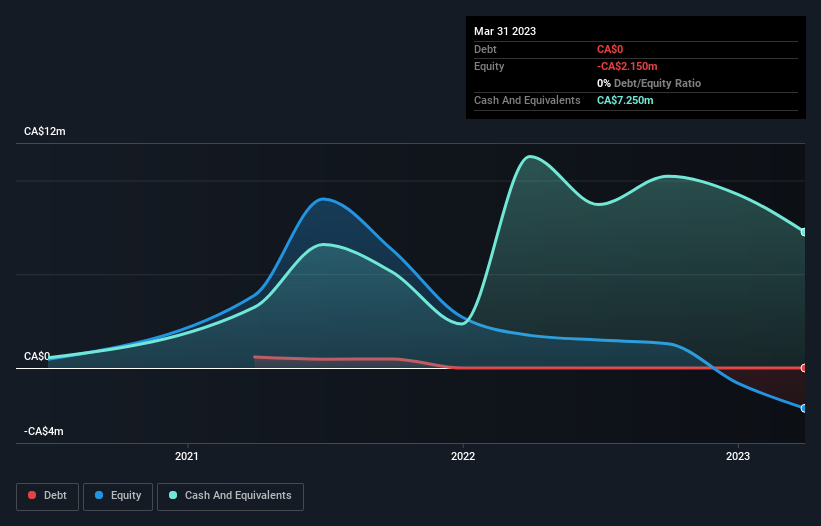
Task: Click the -CA$4m y-axis label
Action: (43, 431)
